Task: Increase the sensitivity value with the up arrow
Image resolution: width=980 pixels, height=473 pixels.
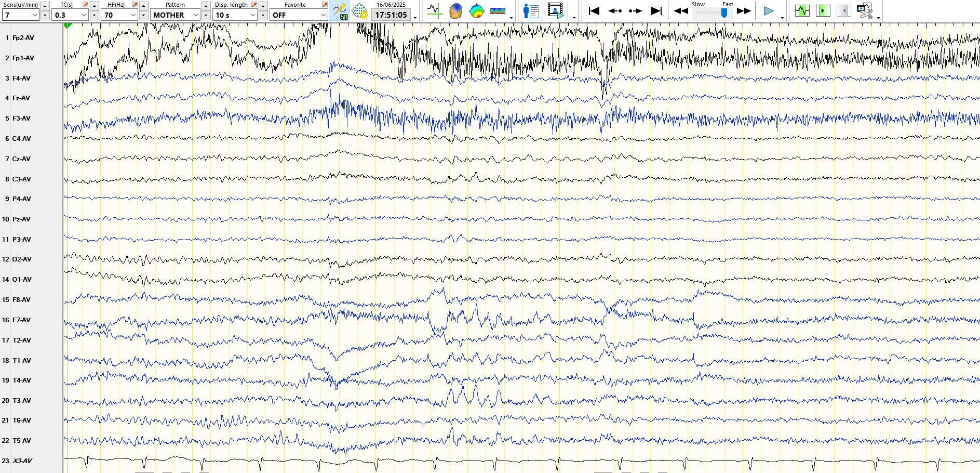Action: point(45,5)
